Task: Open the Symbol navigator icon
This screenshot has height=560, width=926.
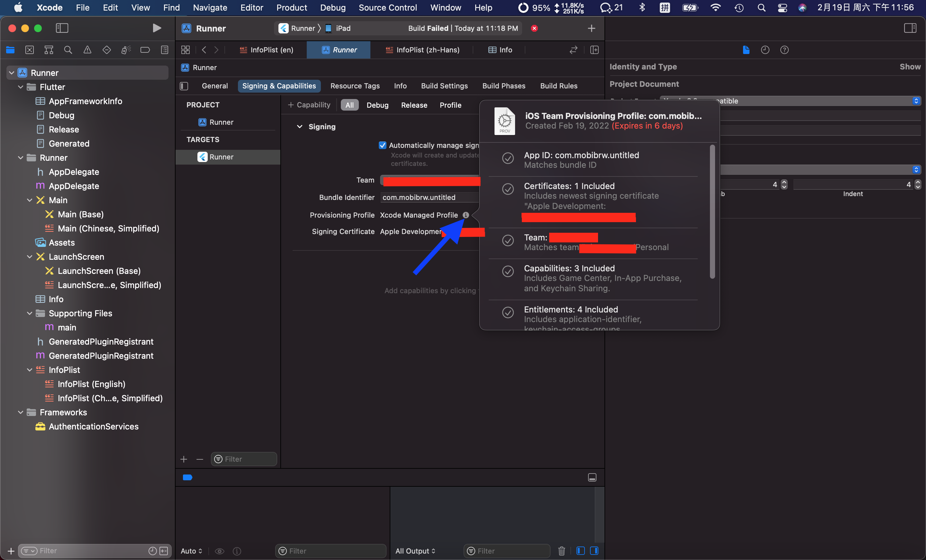Action: pyautogui.click(x=49, y=50)
